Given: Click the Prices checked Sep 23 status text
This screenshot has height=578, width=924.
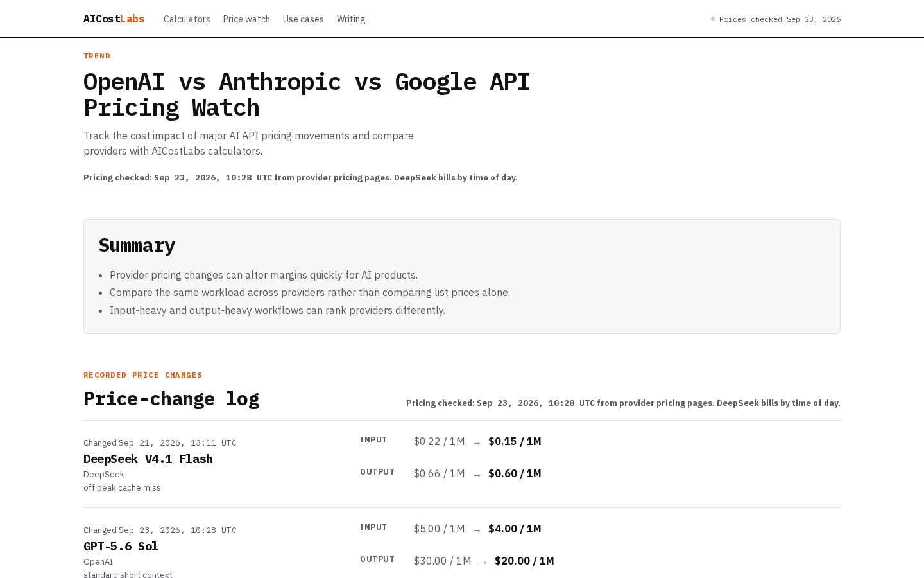Looking at the screenshot, I should pos(780,19).
